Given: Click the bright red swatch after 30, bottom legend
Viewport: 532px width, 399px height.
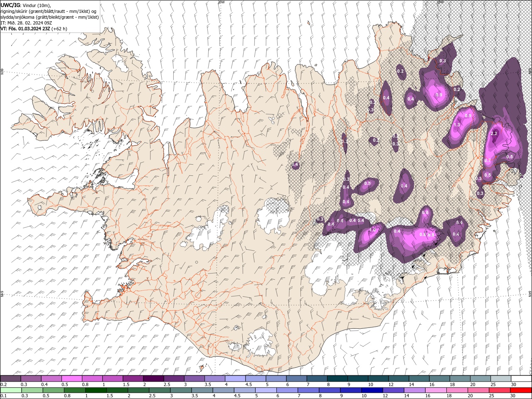Looking at the screenshot, I should (520, 390).
